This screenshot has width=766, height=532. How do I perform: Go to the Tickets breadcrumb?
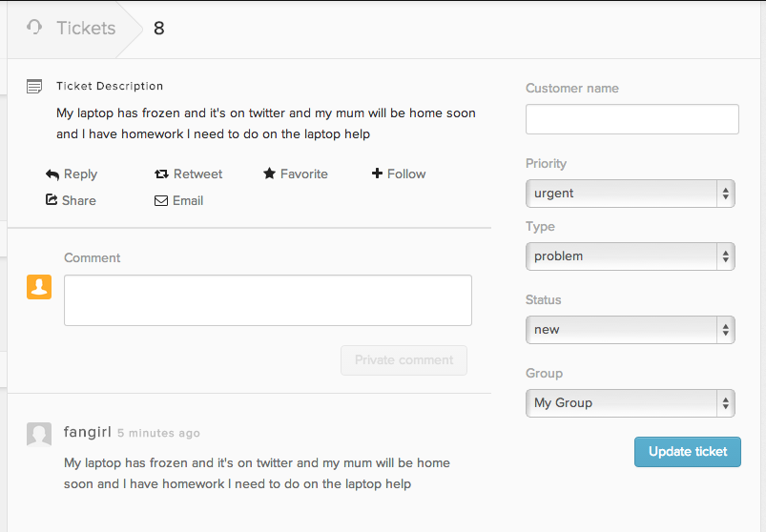[86, 28]
